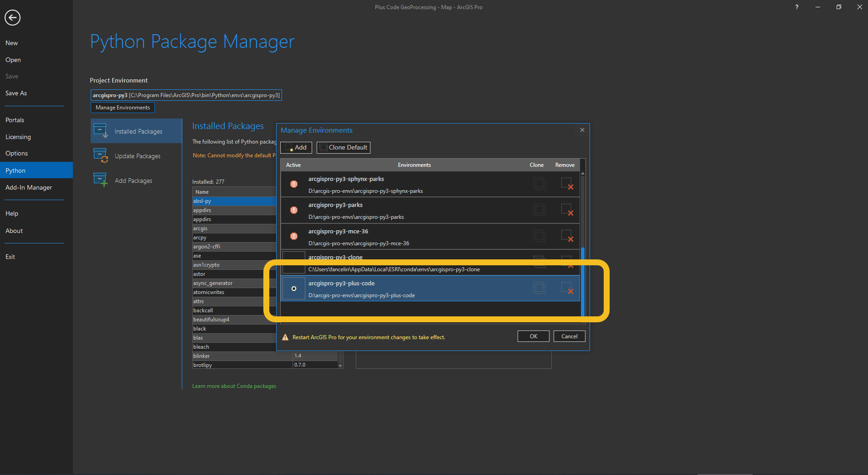Click Clone Default button
The image size is (868, 475).
click(x=344, y=148)
